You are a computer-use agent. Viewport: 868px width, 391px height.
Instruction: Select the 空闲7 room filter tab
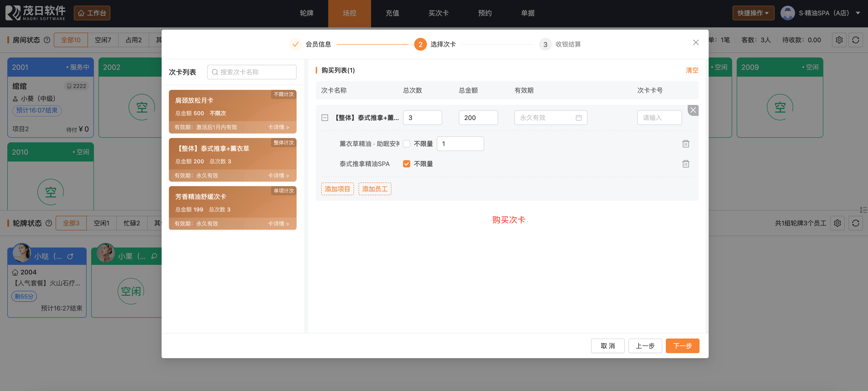(x=103, y=40)
